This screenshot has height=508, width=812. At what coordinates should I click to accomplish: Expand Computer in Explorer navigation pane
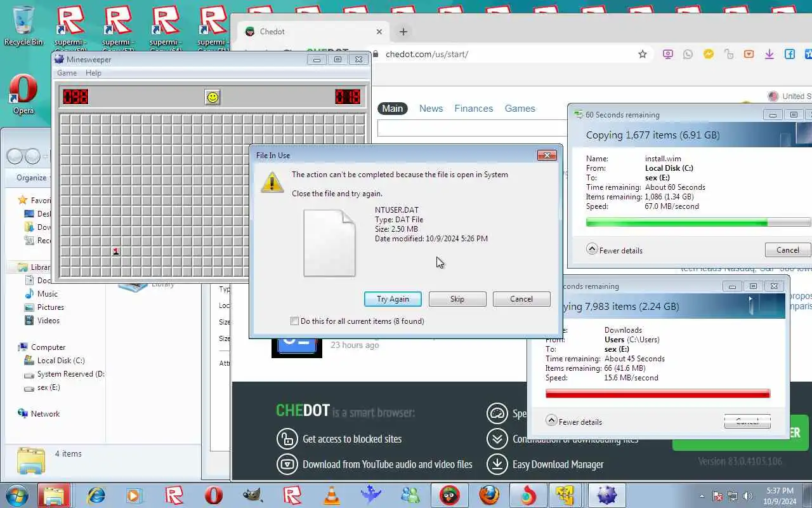[43, 347]
